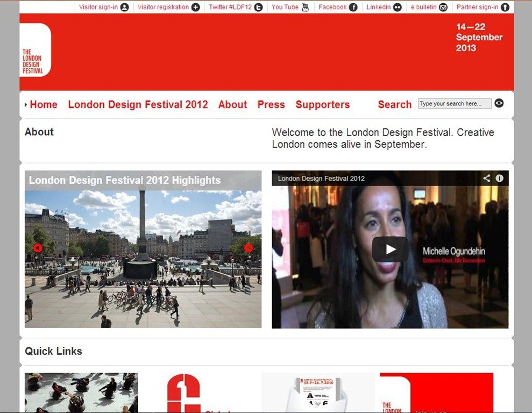Click the Quick Links heading
The height and width of the screenshot is (413, 532).
[x=54, y=351]
